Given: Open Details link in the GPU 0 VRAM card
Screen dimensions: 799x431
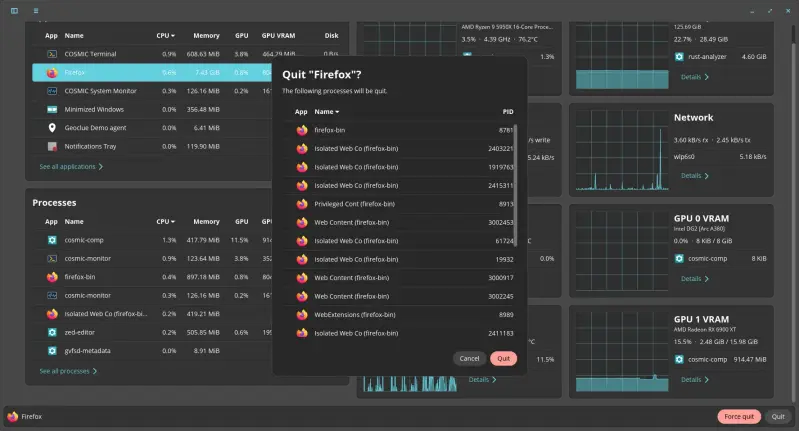Looking at the screenshot, I should pos(695,279).
